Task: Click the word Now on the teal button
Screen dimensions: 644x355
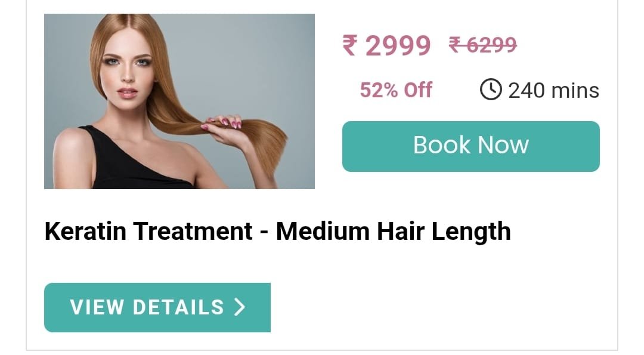Action: click(503, 145)
